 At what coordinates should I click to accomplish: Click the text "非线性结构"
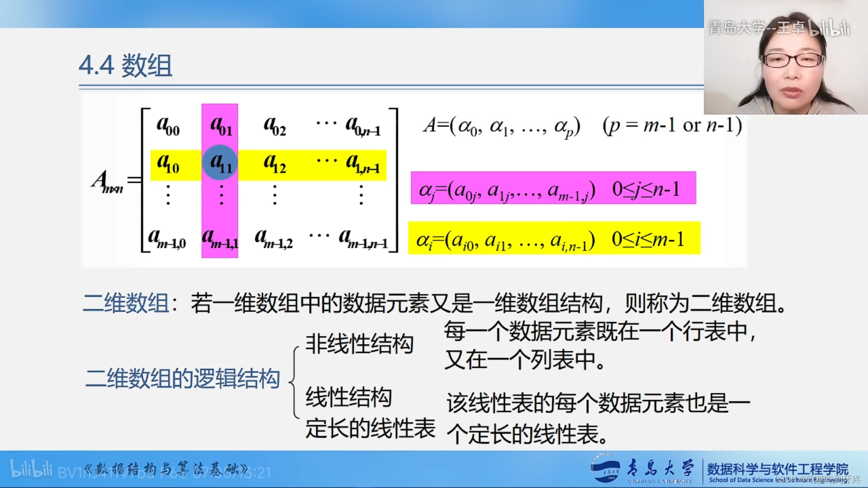pyautogui.click(x=359, y=344)
